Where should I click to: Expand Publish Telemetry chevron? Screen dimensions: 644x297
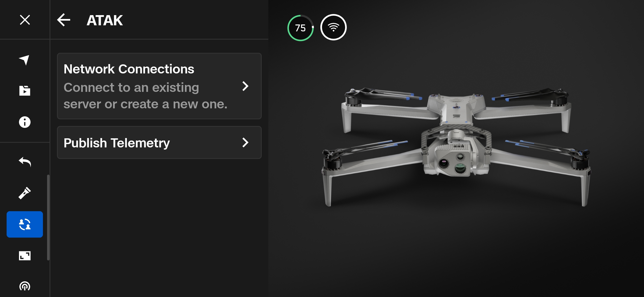[245, 142]
